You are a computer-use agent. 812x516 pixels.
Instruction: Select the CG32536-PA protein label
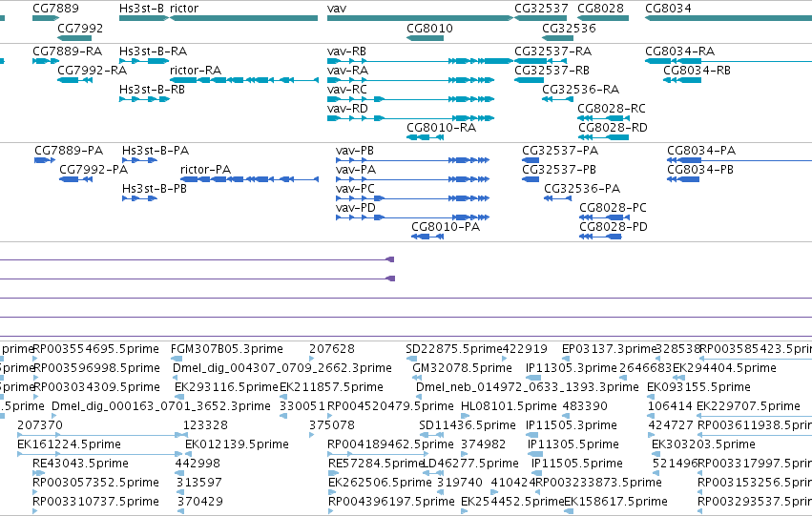pyautogui.click(x=582, y=189)
